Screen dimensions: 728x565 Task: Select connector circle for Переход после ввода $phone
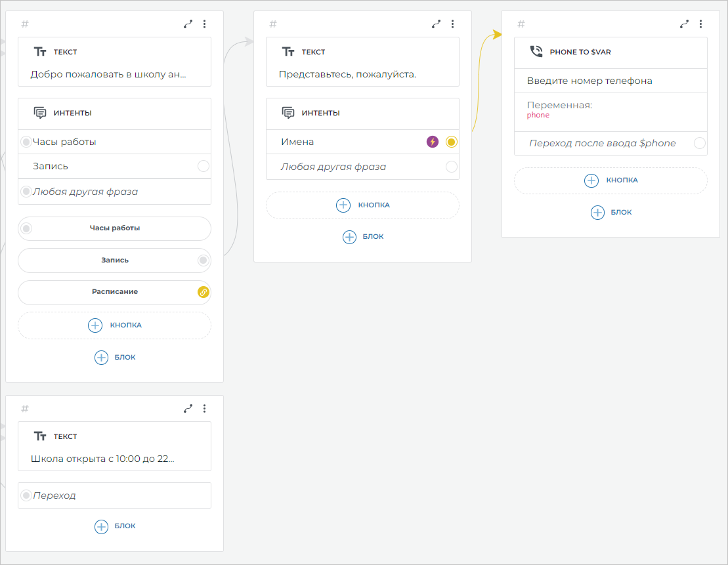tap(700, 143)
